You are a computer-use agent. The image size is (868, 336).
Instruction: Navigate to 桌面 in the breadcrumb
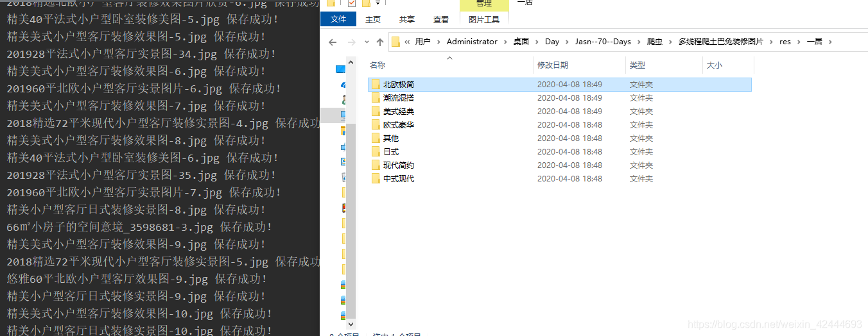521,42
